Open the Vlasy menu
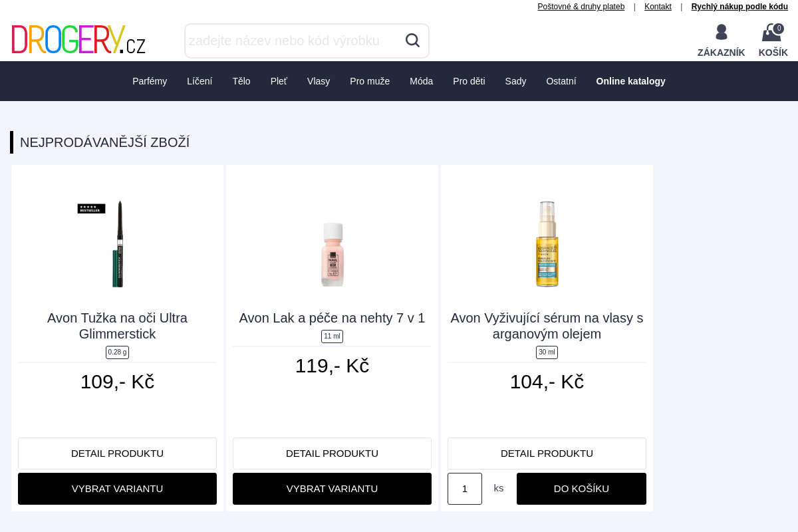The image size is (798, 532). [319, 81]
